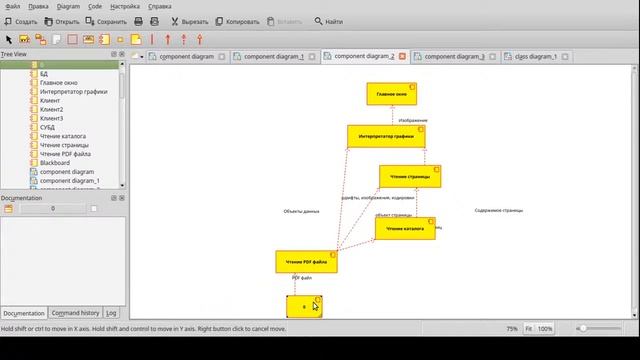The width and height of the screenshot is (640, 360).
Task: Click the Documentation numeric field showing 0
Action: (53, 209)
